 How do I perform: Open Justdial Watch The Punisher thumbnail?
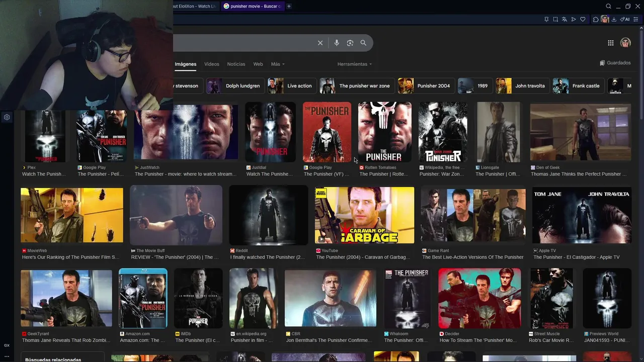(270, 132)
